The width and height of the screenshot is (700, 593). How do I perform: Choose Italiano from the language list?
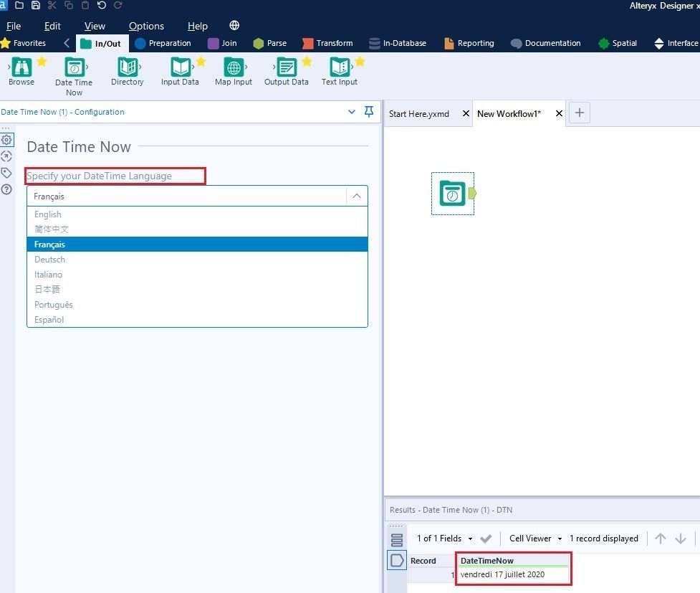[x=197, y=275]
